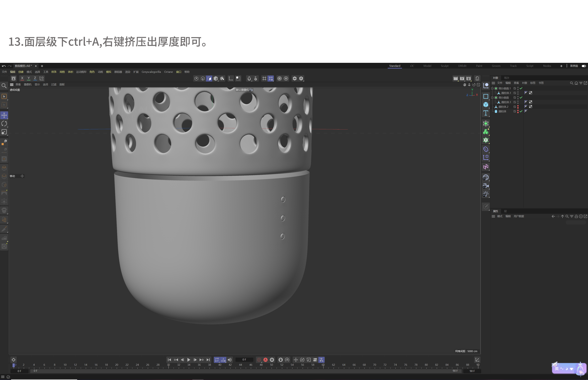Toggle the 新界面 switch at top right

[584, 66]
